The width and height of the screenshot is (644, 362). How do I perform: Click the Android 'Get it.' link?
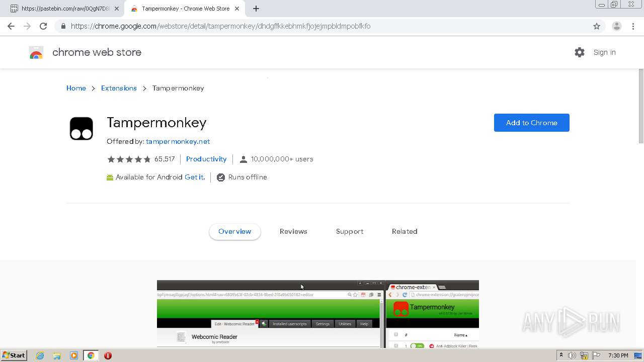[x=195, y=177]
